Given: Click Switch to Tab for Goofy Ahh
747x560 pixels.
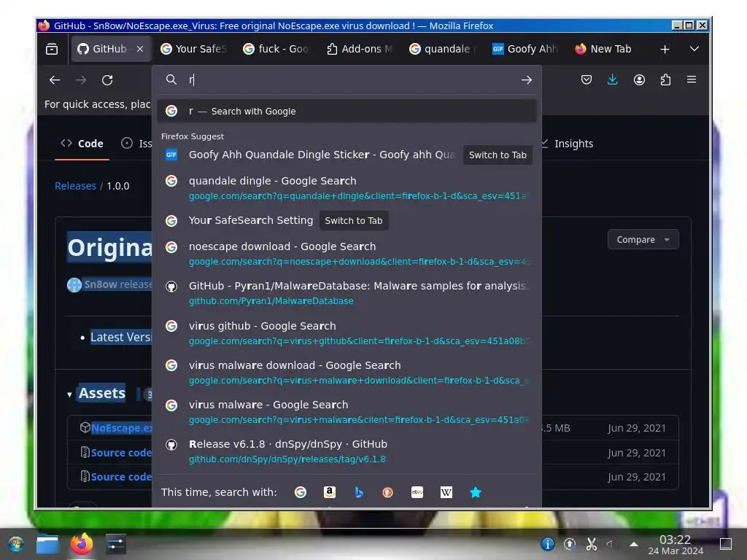Looking at the screenshot, I should pyautogui.click(x=498, y=155).
